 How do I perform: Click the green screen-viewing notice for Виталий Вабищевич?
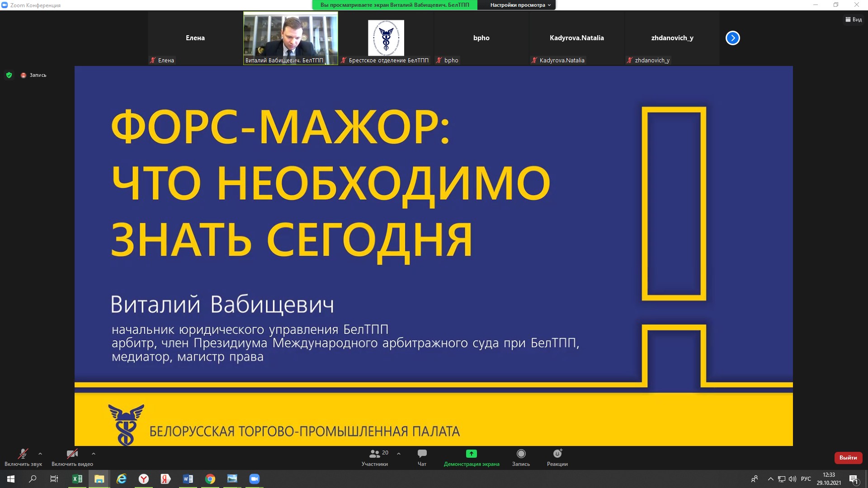click(395, 5)
